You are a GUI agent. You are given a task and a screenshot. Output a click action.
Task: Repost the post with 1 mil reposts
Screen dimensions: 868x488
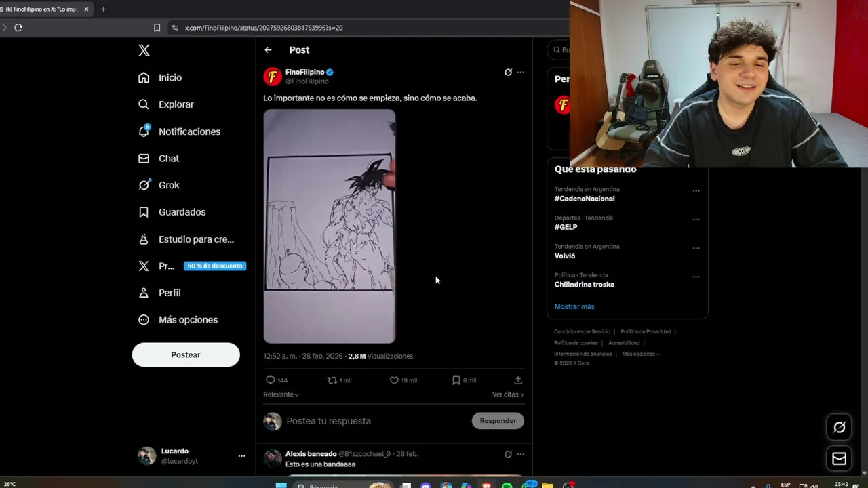[x=339, y=380]
